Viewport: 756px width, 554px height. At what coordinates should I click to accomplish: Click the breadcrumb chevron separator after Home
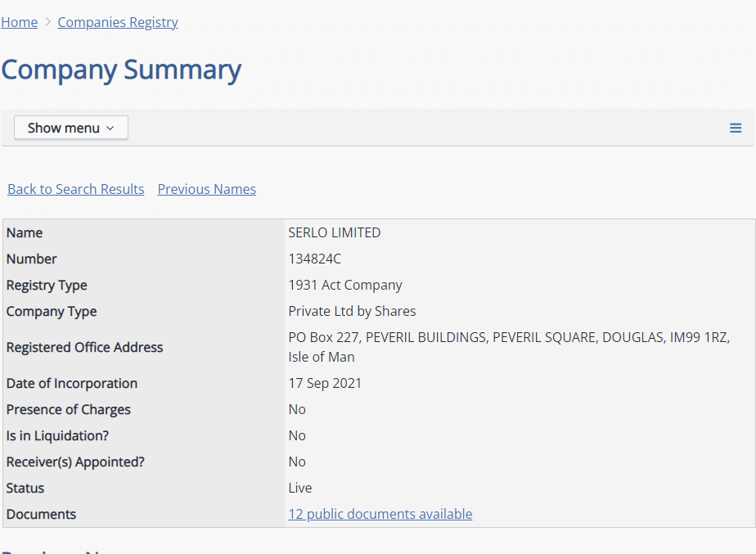(x=47, y=22)
